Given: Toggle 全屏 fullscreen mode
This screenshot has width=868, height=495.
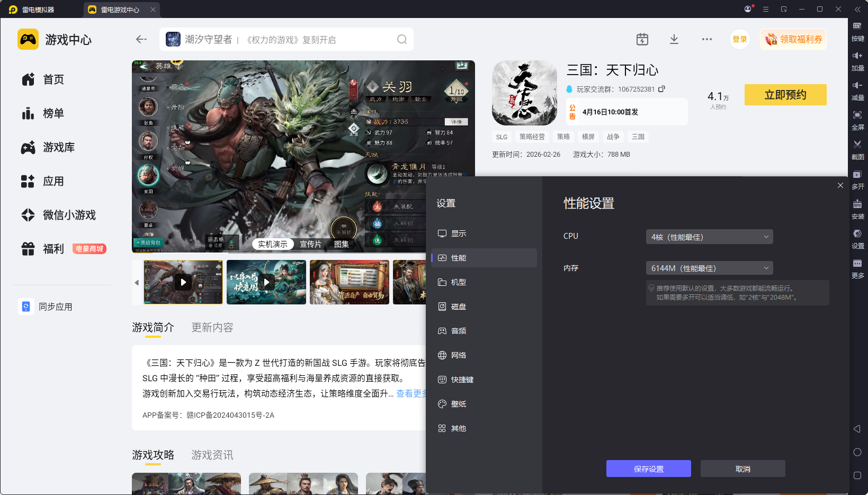Looking at the screenshot, I should 857,121.
